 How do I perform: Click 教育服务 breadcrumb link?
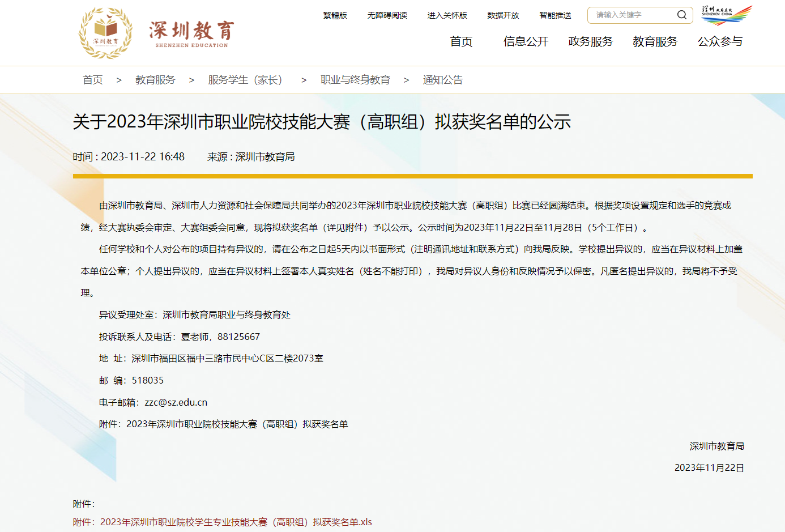(x=155, y=80)
